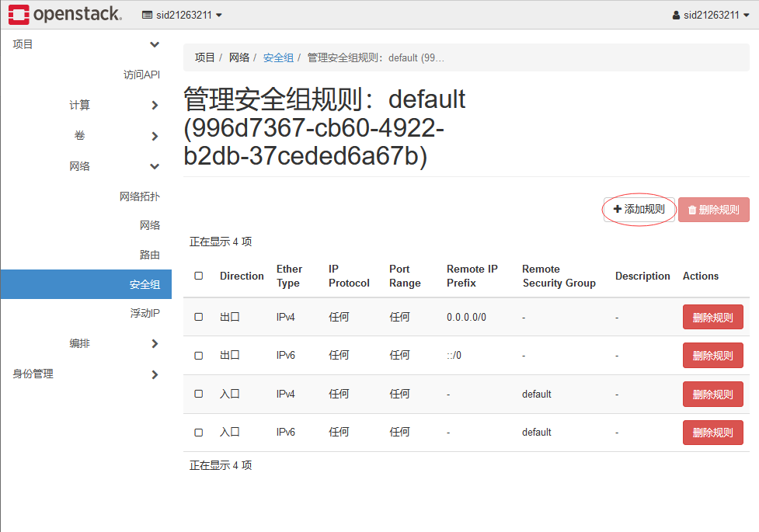
Task: Click the Remote Security Group column header
Action: point(559,276)
